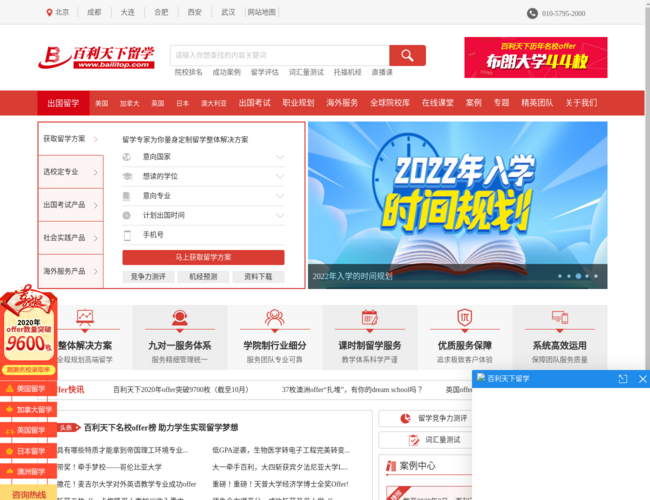Open the 布朗大学44枚 offer banner
The height and width of the screenshot is (500, 650).
coord(536,58)
